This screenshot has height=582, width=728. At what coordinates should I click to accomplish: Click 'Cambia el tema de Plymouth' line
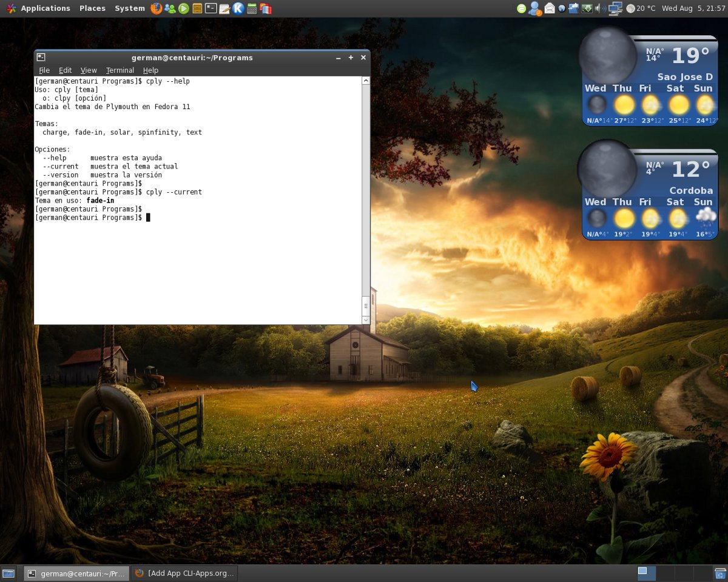tap(112, 107)
